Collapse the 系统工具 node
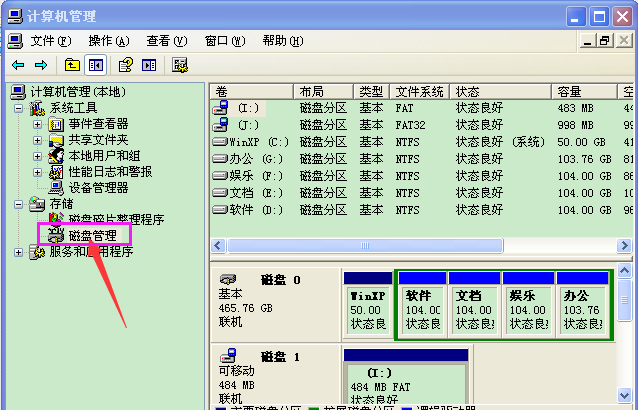 click(x=18, y=108)
